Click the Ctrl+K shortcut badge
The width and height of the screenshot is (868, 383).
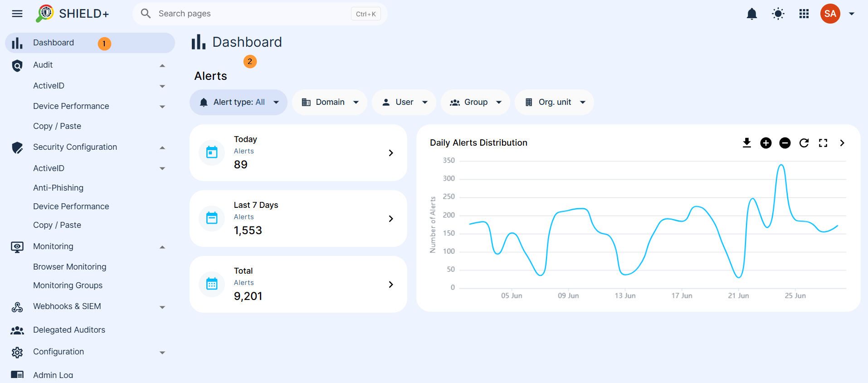point(366,14)
